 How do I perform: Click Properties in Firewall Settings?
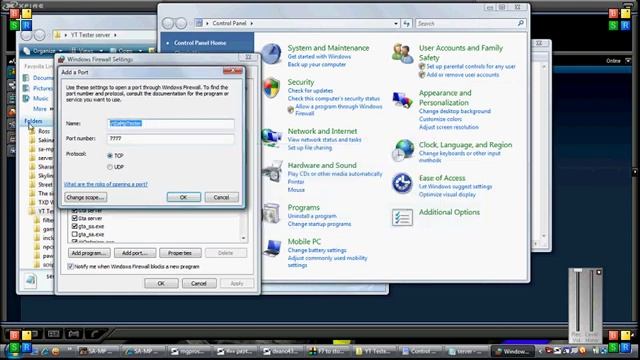180,253
